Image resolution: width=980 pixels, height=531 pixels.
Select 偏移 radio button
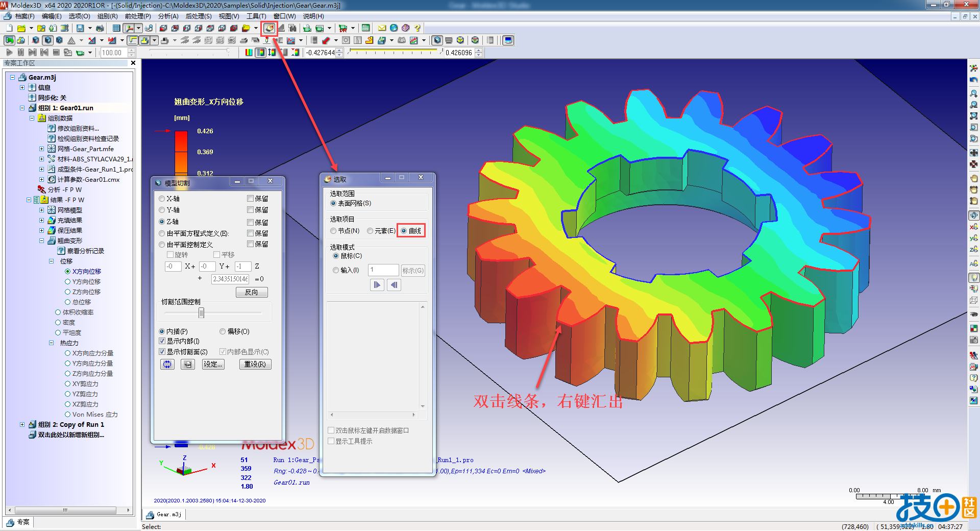tap(223, 331)
